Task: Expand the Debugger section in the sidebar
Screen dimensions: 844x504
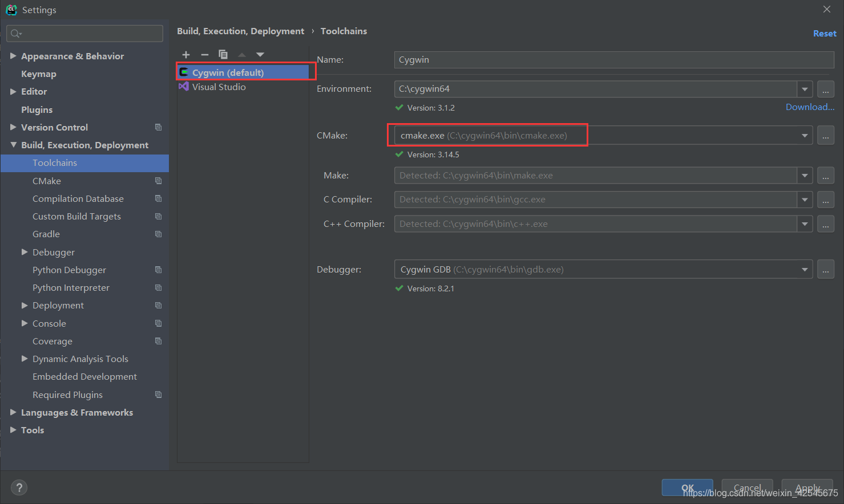Action: point(24,251)
